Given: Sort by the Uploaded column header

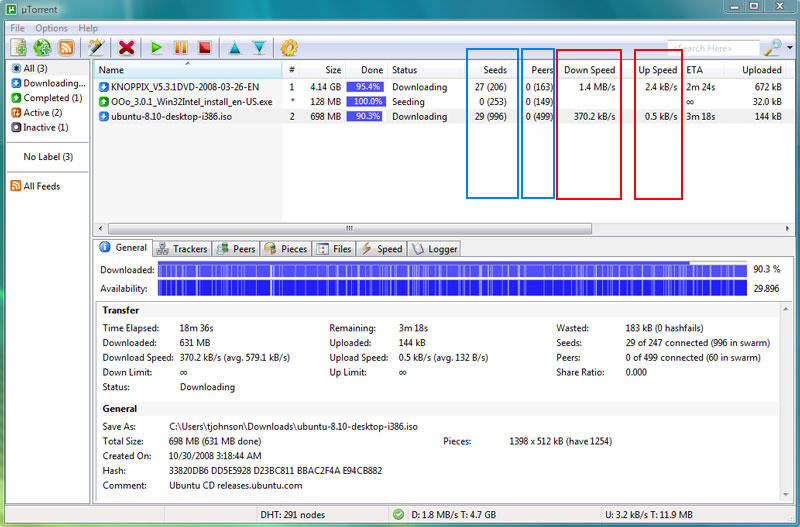Looking at the screenshot, I should coord(754,70).
